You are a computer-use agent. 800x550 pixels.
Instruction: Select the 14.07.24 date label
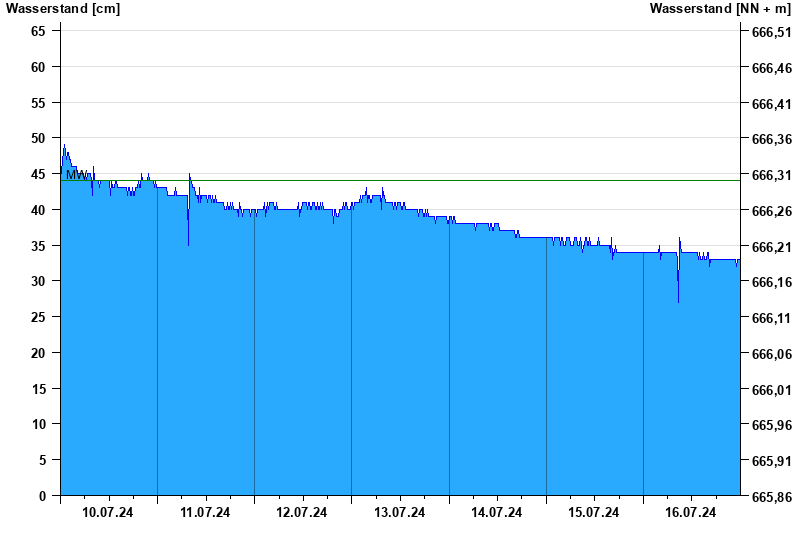click(496, 512)
